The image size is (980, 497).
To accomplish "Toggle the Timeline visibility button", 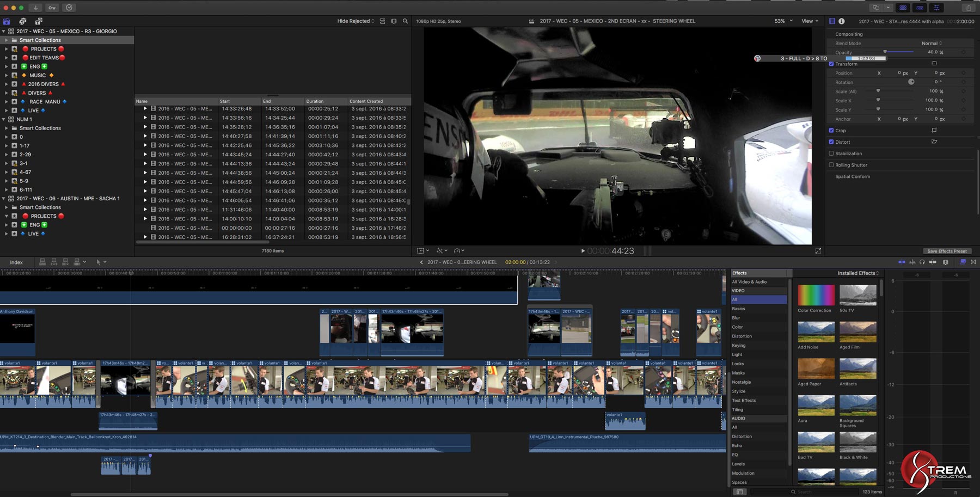I will point(920,8).
